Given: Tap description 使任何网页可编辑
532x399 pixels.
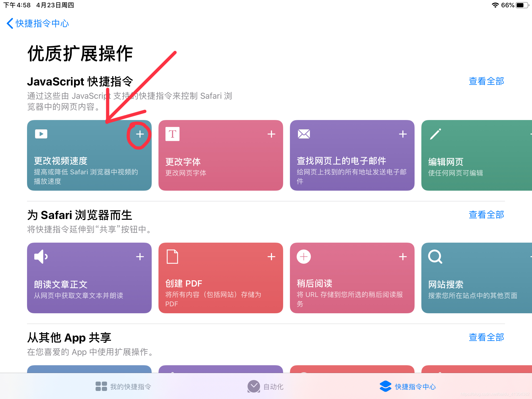Looking at the screenshot, I should pos(456,173).
